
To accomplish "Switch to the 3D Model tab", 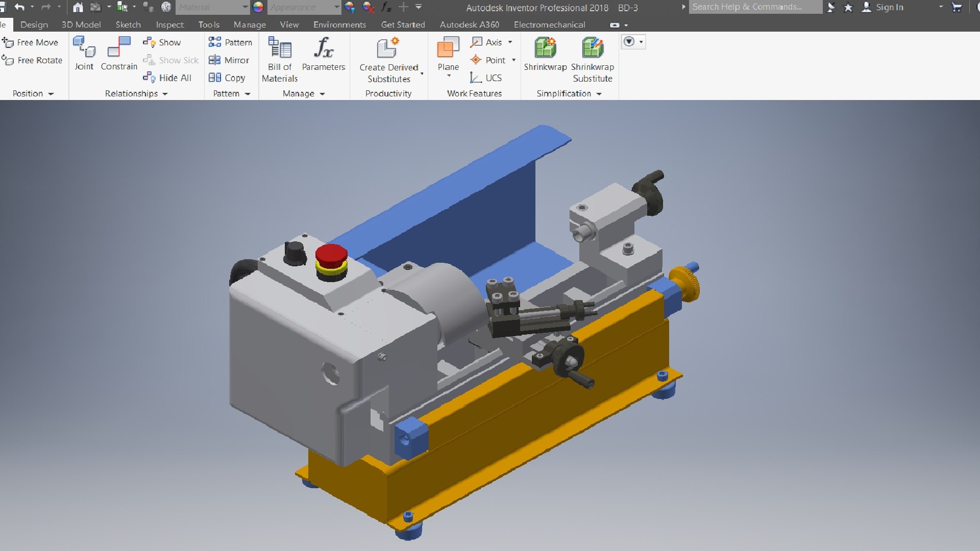I will pyautogui.click(x=81, y=24).
